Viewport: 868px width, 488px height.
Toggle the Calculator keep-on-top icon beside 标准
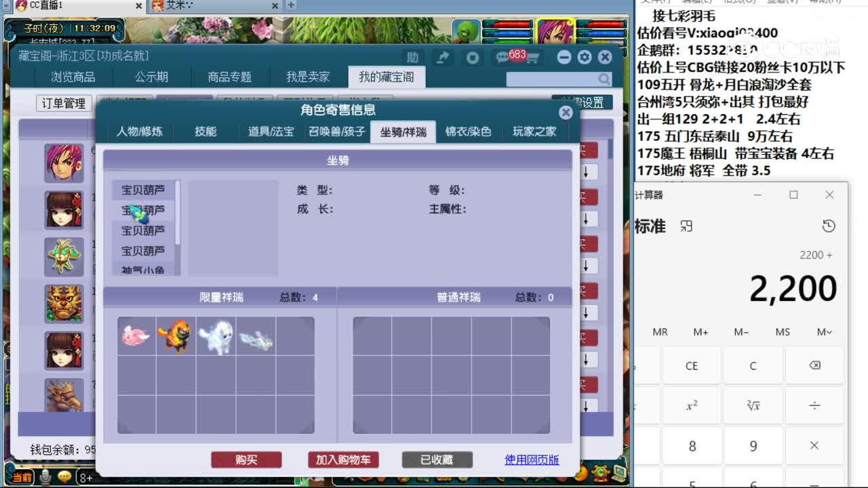(686, 226)
